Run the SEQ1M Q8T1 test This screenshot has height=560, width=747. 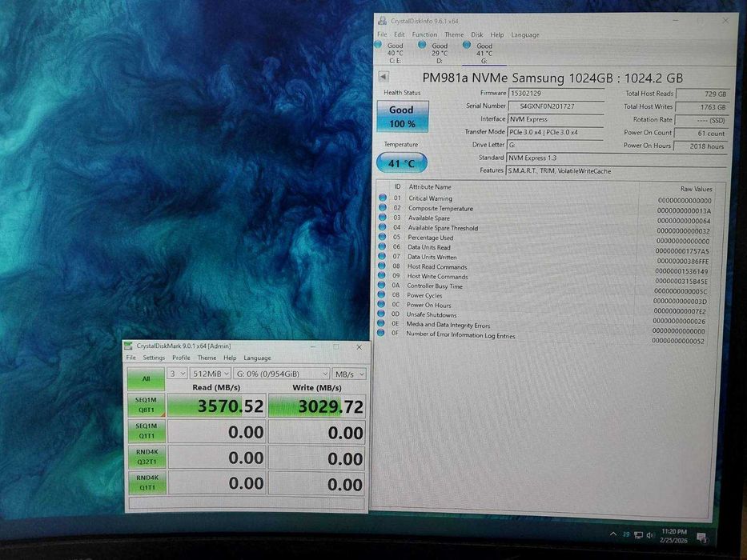[x=147, y=406]
